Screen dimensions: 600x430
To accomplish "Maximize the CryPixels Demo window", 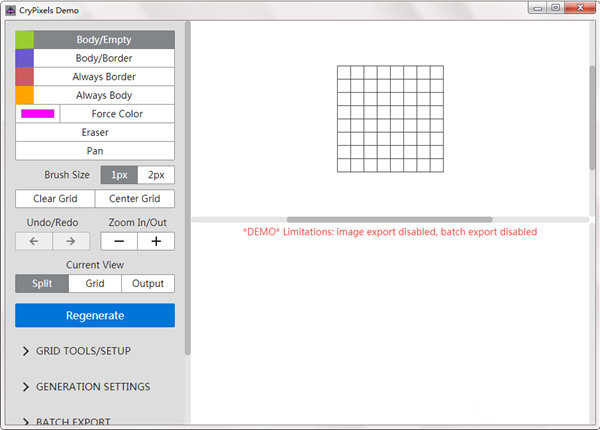I will tap(556, 8).
